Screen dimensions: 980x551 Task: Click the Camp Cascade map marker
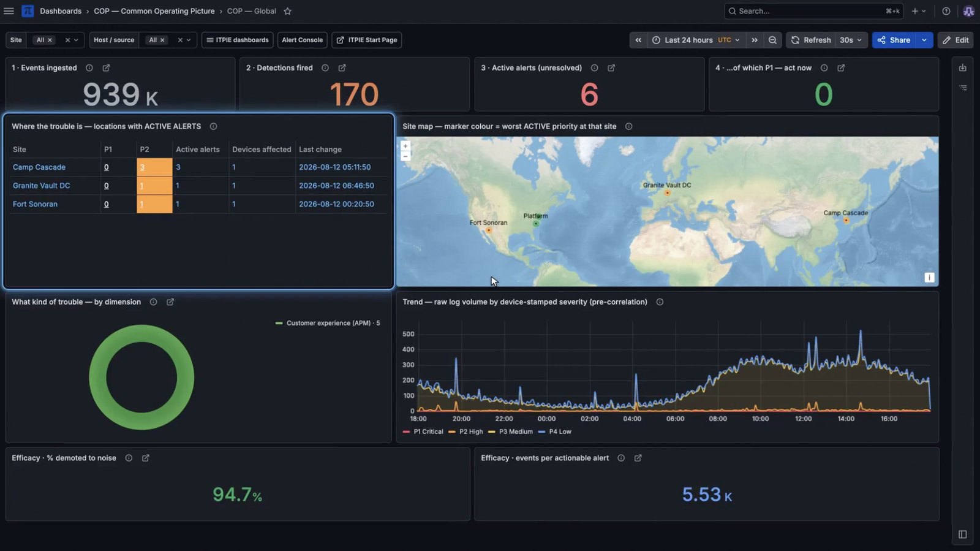tap(846, 221)
